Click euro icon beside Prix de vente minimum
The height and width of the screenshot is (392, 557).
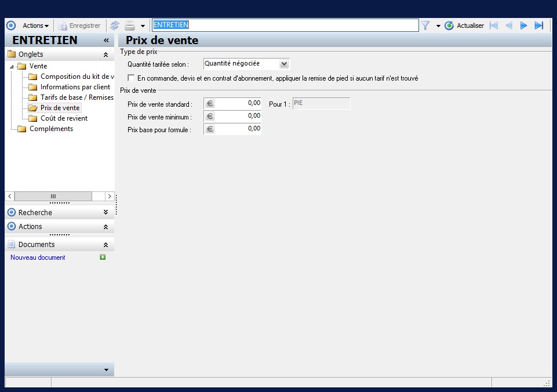coord(210,116)
